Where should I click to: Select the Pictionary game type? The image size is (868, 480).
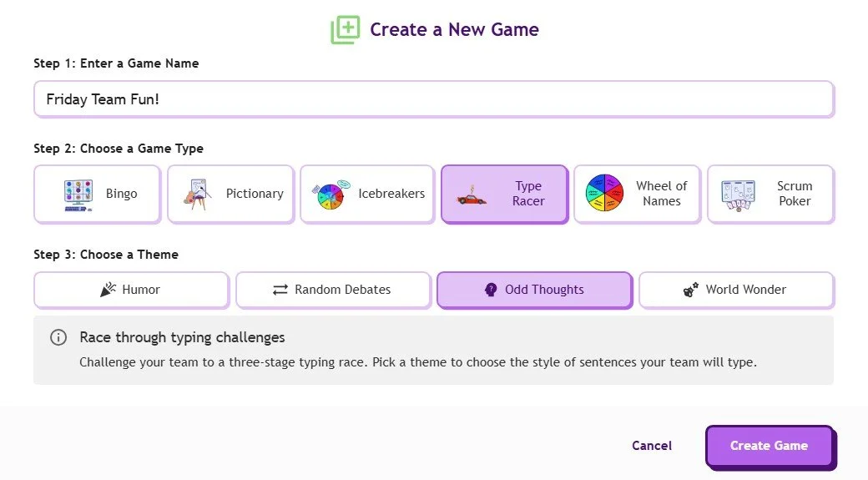(231, 194)
